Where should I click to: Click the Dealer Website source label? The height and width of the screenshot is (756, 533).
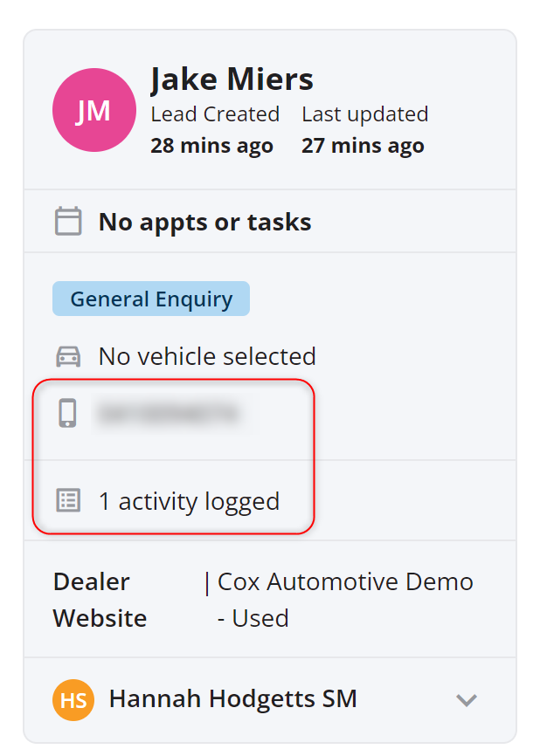pyautogui.click(x=100, y=600)
